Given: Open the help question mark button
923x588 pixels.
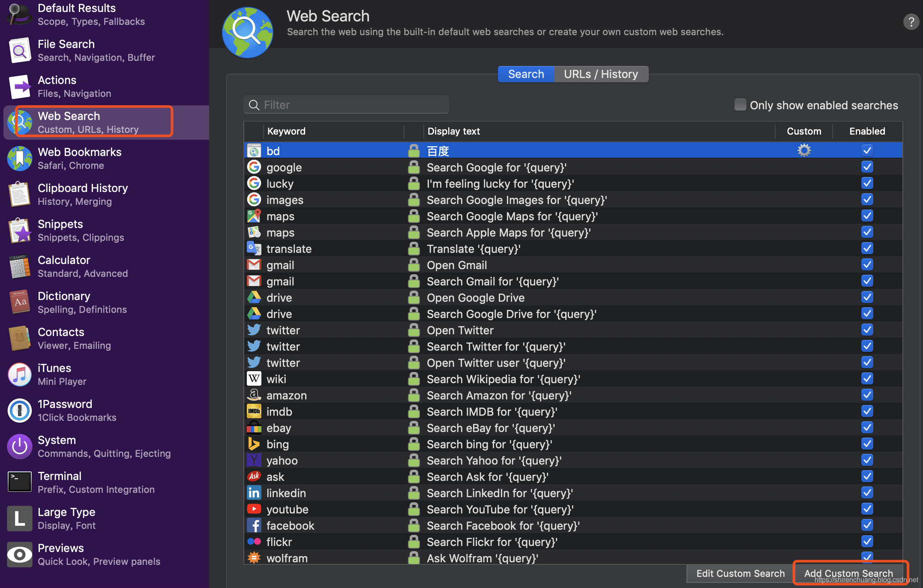Looking at the screenshot, I should 911,21.
